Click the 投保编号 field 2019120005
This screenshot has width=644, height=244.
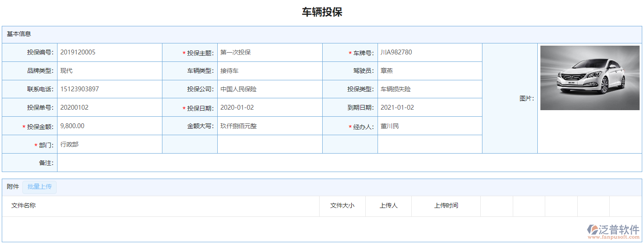109,52
